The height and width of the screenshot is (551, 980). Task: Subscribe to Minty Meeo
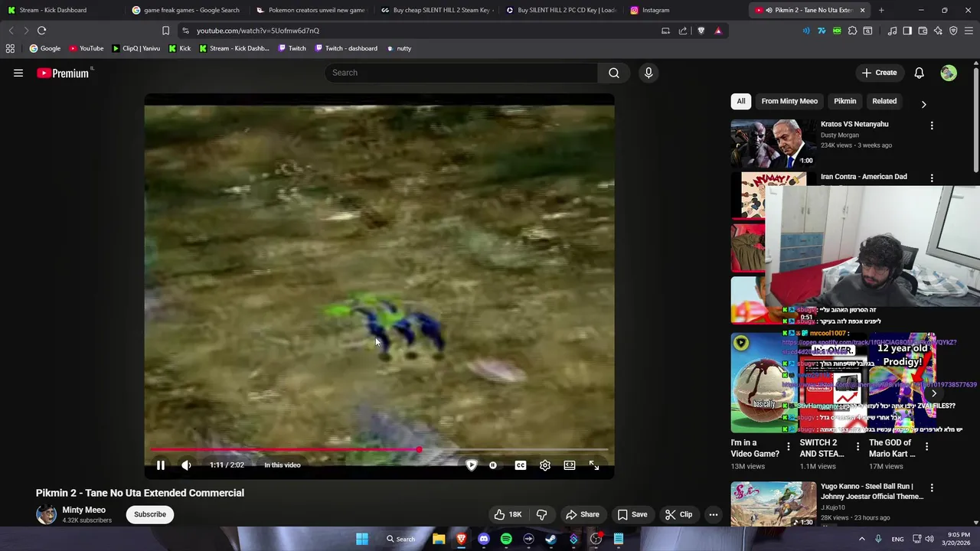[x=150, y=514]
